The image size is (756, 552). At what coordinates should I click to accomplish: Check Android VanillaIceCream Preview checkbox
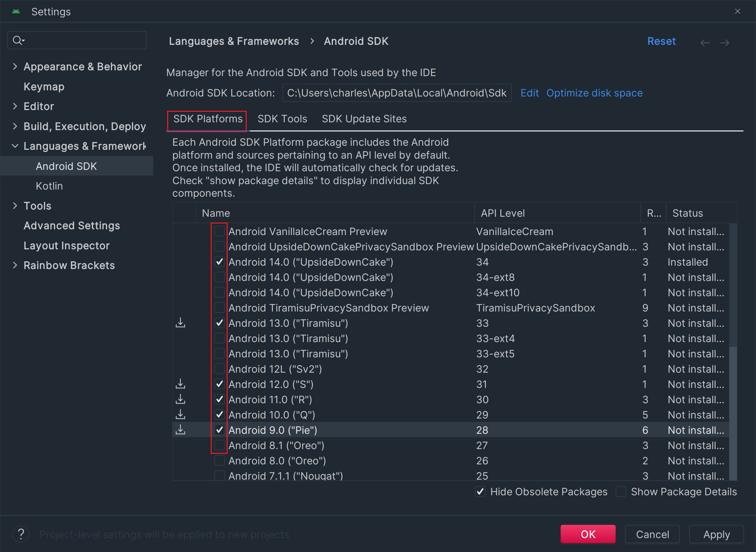219,231
